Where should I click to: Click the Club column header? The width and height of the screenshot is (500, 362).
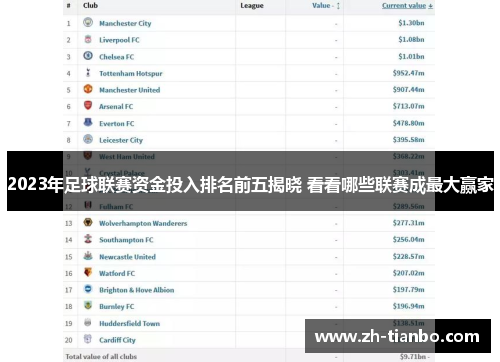[x=90, y=6]
